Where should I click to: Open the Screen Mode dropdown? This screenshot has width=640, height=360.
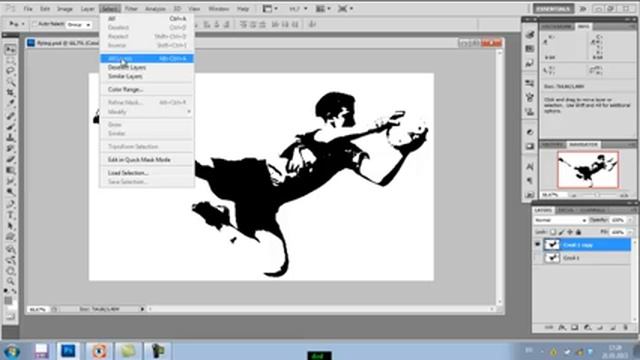pos(345,9)
